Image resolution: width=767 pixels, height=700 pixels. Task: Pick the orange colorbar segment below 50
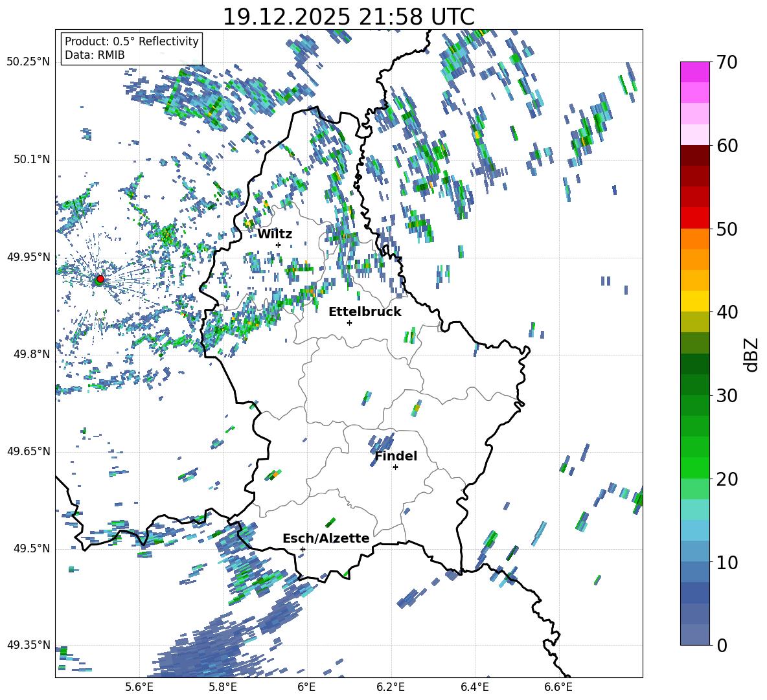pos(694,238)
